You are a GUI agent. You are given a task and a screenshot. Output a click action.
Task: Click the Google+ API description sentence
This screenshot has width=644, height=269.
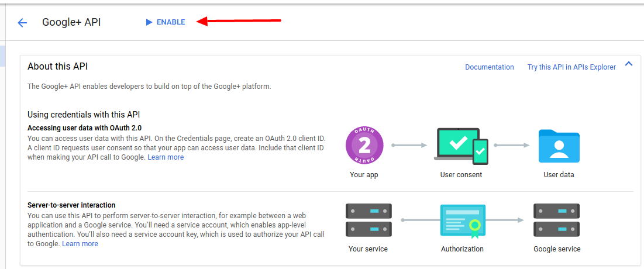(x=149, y=87)
